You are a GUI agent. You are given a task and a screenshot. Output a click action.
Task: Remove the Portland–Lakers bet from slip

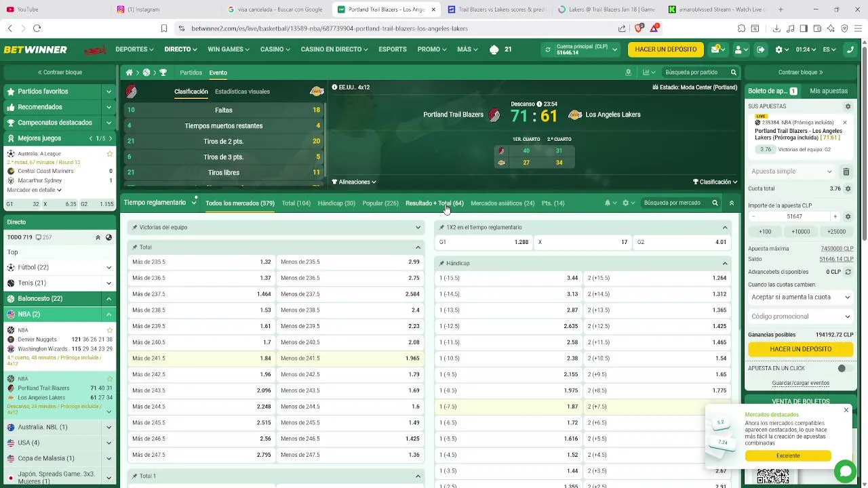click(x=845, y=123)
